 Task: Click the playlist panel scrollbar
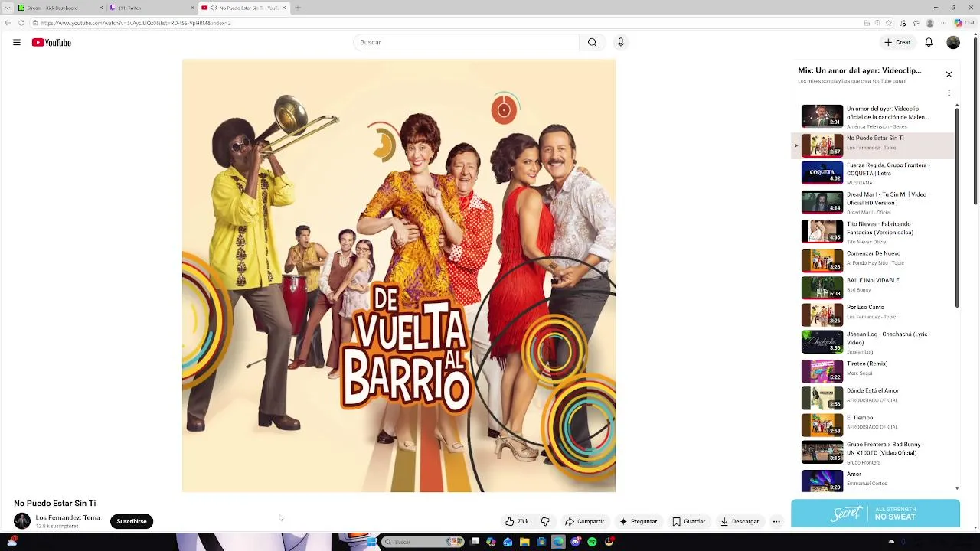(957, 208)
